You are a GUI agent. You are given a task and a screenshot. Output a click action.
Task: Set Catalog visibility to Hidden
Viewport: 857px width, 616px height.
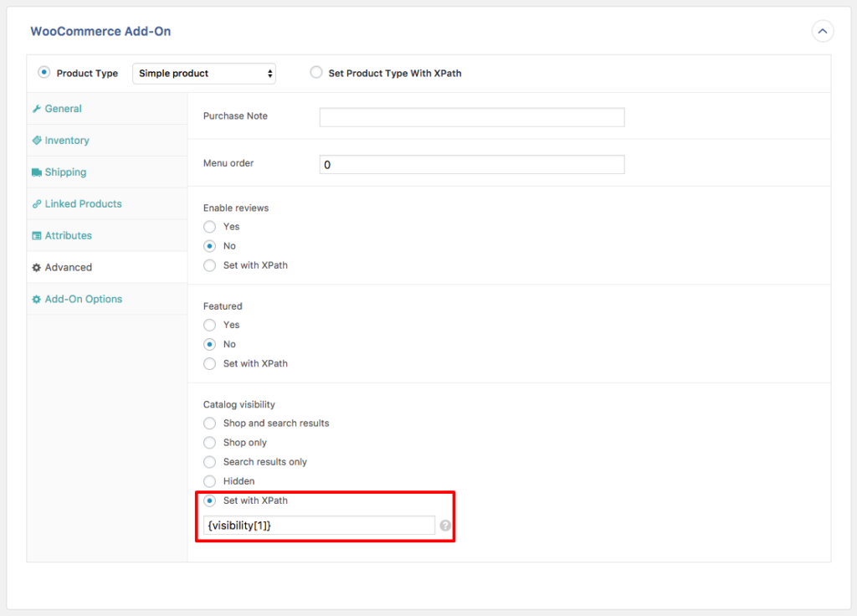coord(209,481)
